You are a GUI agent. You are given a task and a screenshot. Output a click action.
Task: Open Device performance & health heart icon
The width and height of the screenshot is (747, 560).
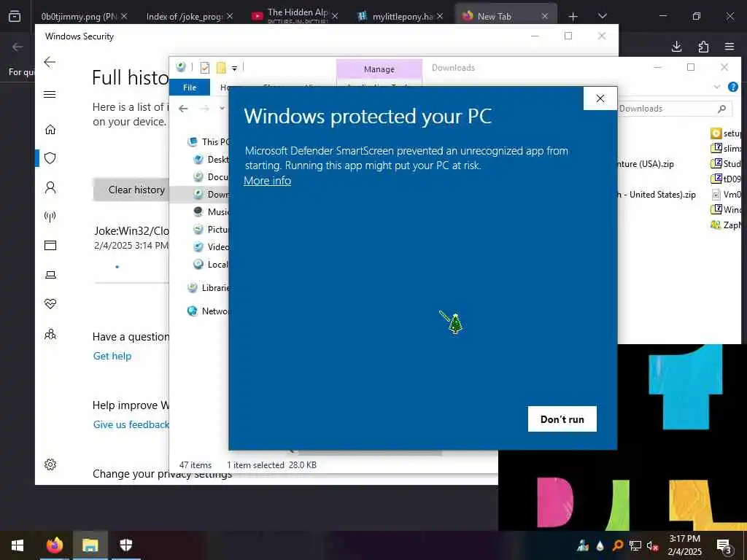50,304
